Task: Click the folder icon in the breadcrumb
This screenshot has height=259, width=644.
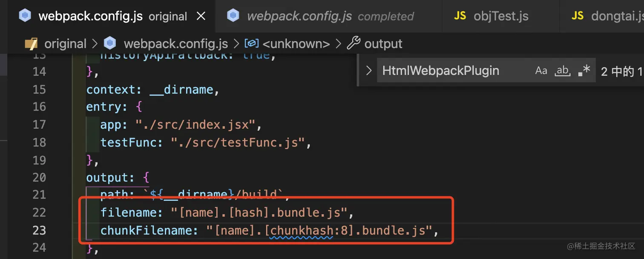Action: click(x=32, y=44)
